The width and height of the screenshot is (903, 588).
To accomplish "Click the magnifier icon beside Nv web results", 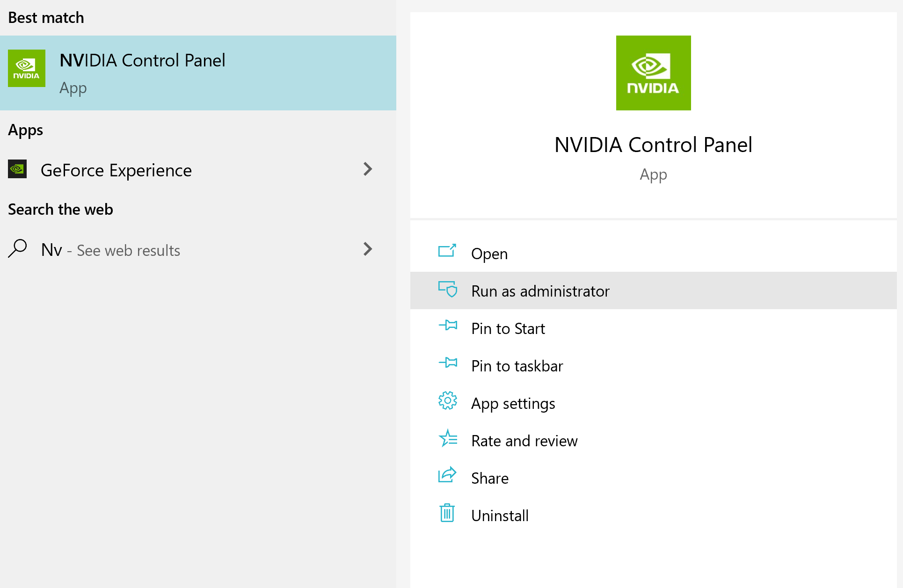I will click(x=18, y=249).
